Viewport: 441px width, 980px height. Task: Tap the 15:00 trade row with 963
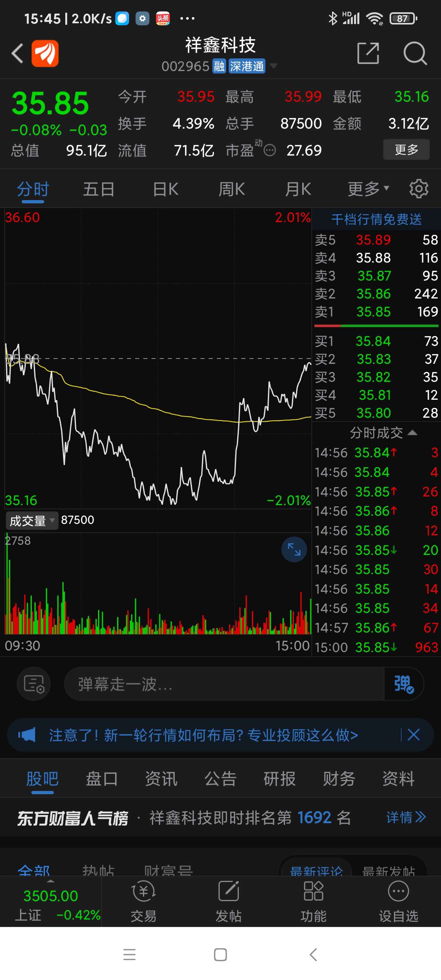[x=376, y=647]
